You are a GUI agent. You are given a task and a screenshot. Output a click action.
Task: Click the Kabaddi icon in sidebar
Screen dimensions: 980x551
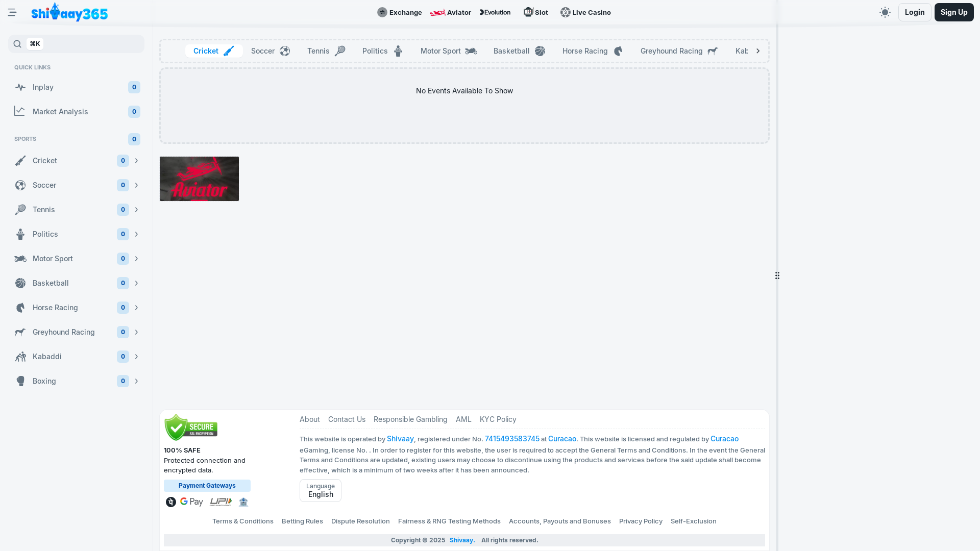tap(20, 357)
